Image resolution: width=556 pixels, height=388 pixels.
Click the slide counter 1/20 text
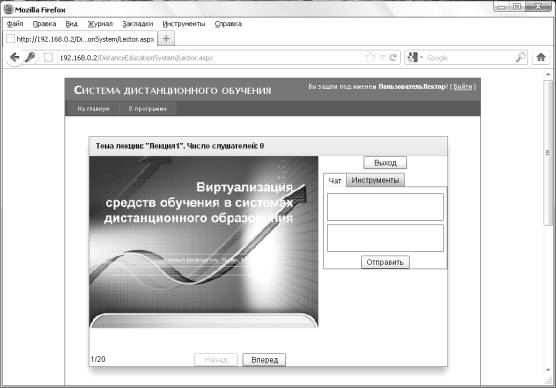pos(98,359)
